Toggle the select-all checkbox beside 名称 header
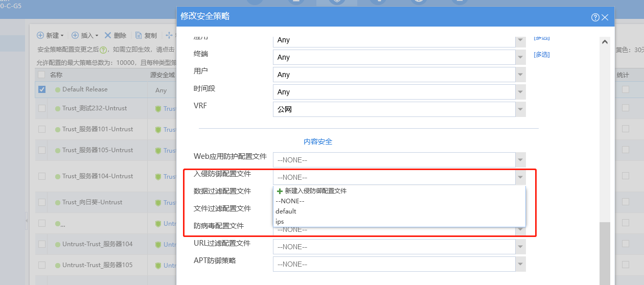Screen dimensions: 644x285 click(x=41, y=75)
